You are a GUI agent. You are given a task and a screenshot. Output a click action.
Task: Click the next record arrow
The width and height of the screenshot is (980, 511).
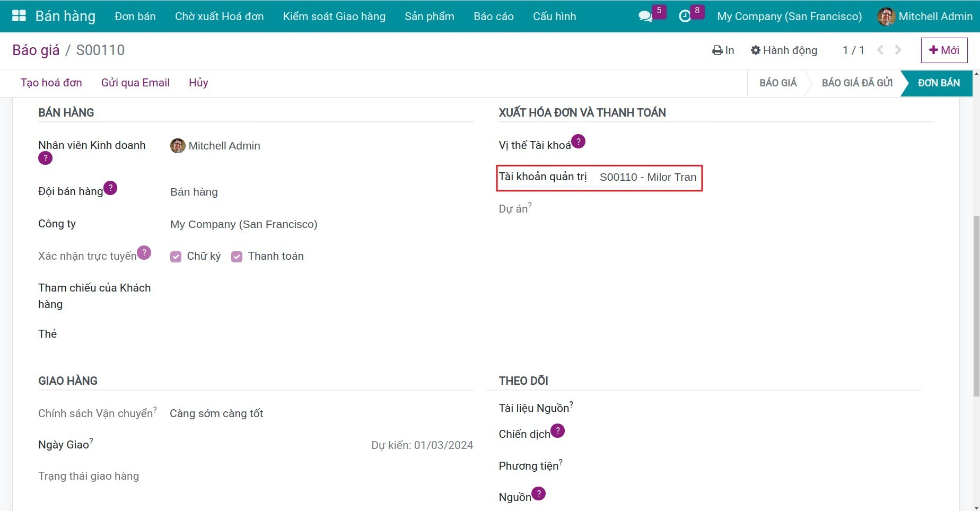[898, 50]
